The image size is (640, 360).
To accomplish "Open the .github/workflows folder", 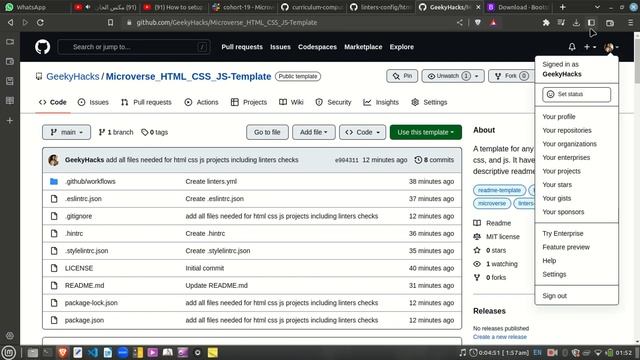I will pos(90,182).
